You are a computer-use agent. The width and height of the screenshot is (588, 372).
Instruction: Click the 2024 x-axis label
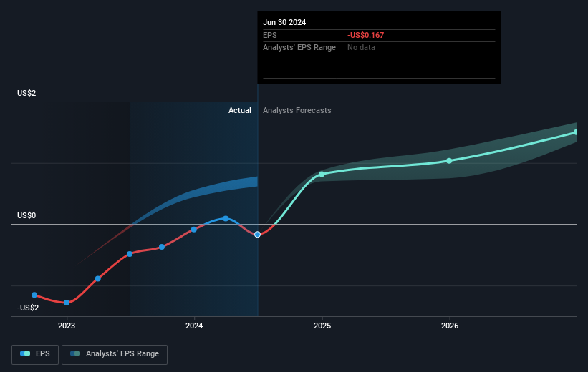(194, 325)
